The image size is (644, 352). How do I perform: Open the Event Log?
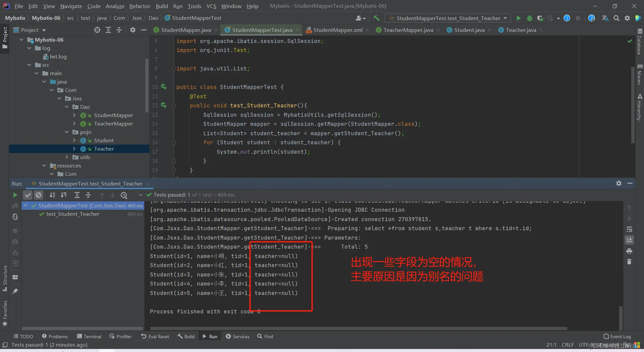pyautogui.click(x=617, y=336)
